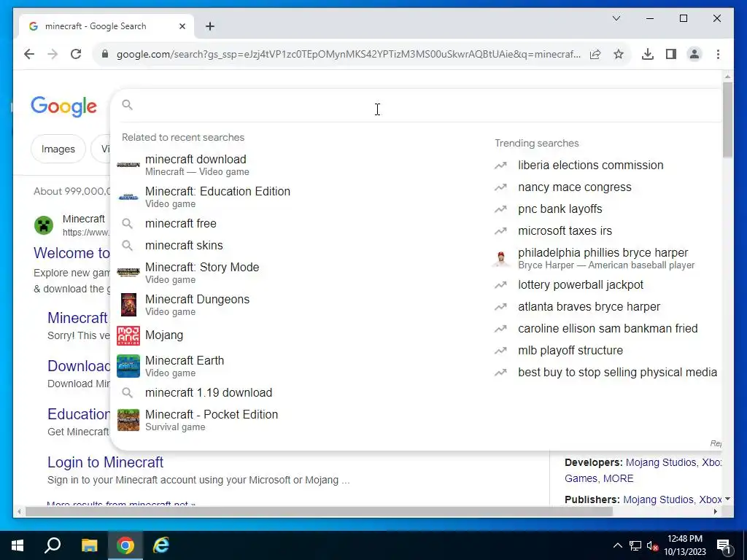Open trending search 'liberia elections commission'

pyautogui.click(x=606, y=166)
